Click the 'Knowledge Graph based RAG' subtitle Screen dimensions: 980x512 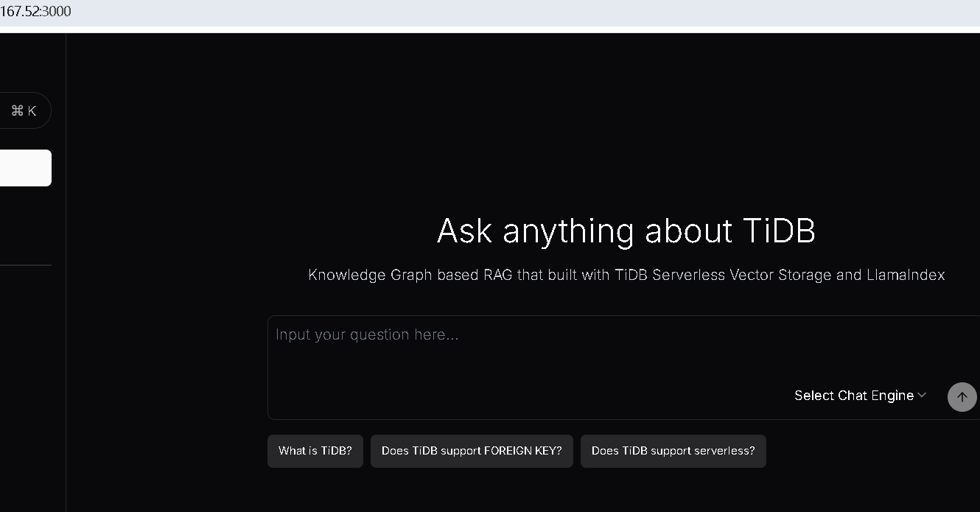(626, 275)
